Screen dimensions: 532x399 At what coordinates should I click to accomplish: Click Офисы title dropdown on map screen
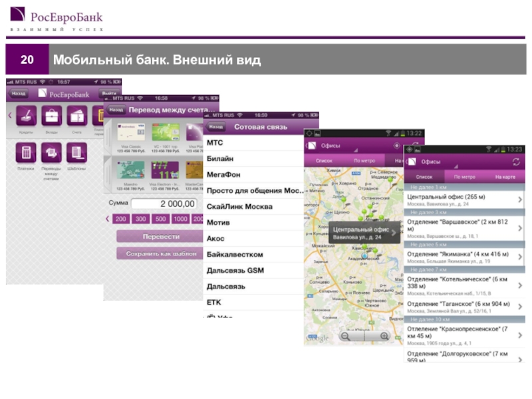tap(339, 146)
